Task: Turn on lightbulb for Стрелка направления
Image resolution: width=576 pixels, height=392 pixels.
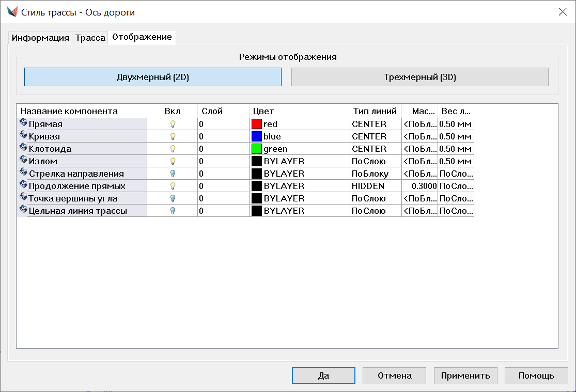Action: pos(173,174)
